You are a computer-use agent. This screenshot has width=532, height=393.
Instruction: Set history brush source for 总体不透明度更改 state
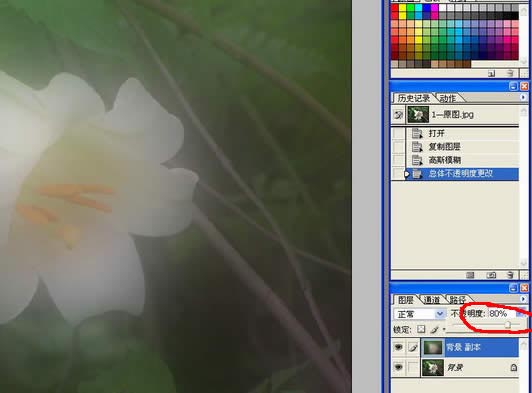(x=398, y=174)
